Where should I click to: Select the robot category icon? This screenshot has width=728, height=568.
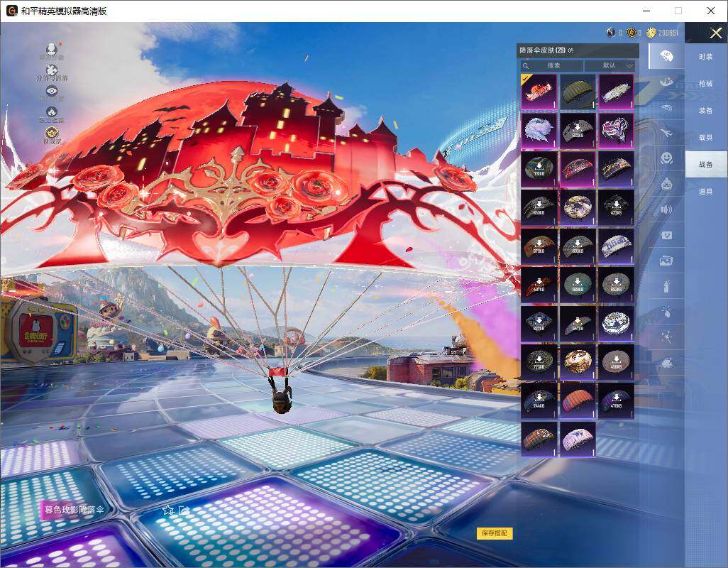click(666, 184)
